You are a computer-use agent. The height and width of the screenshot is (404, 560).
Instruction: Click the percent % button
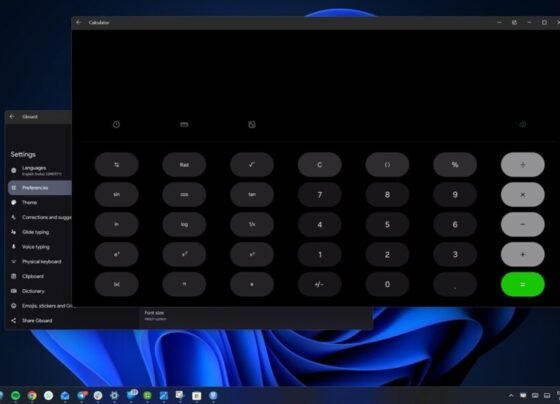coord(455,165)
